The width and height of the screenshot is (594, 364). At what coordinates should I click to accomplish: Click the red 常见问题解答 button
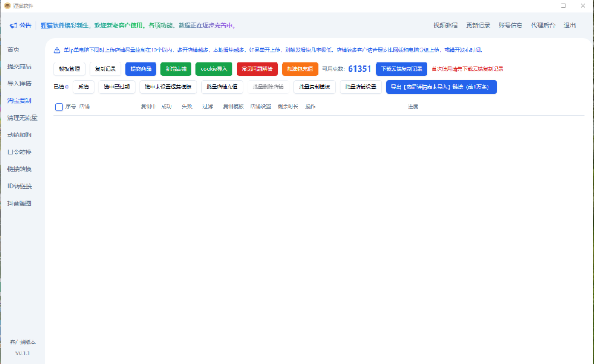pos(257,69)
